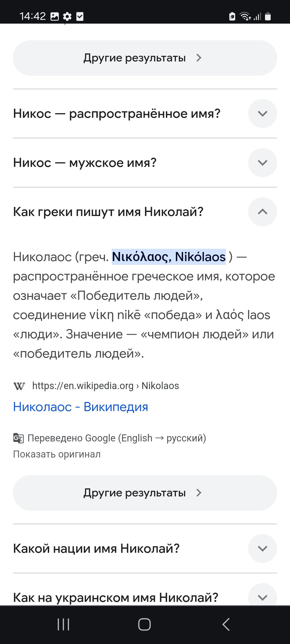Tap the Android home button
Viewport: 290px width, 644px height.
[x=144, y=624]
